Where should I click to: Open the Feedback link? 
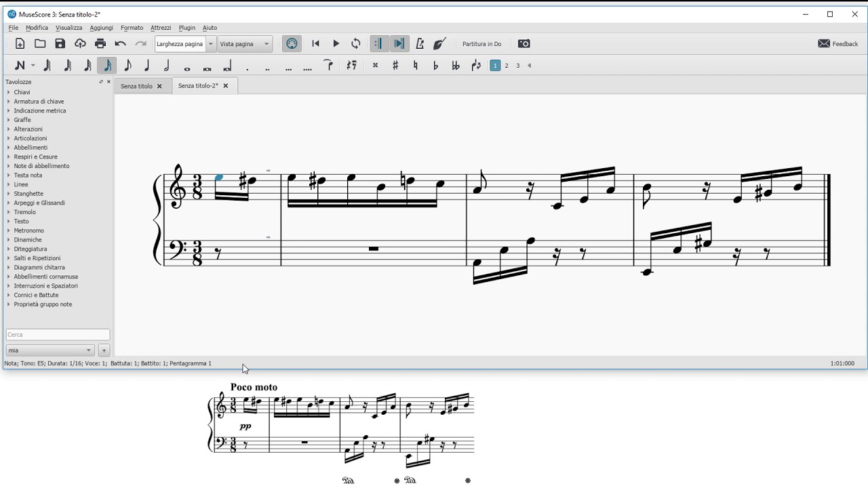pyautogui.click(x=838, y=43)
